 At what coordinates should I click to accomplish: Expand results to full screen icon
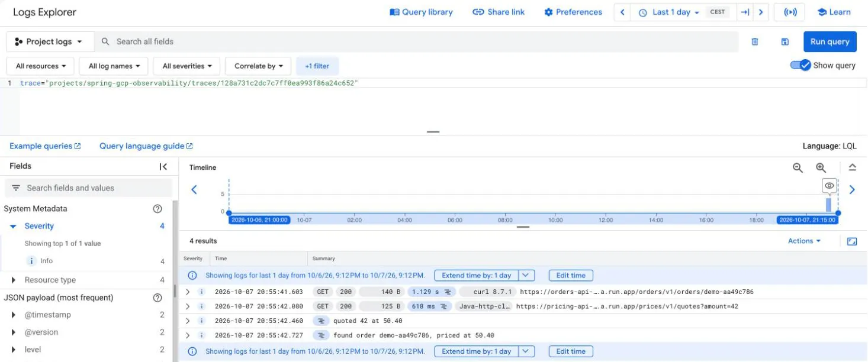pyautogui.click(x=852, y=241)
